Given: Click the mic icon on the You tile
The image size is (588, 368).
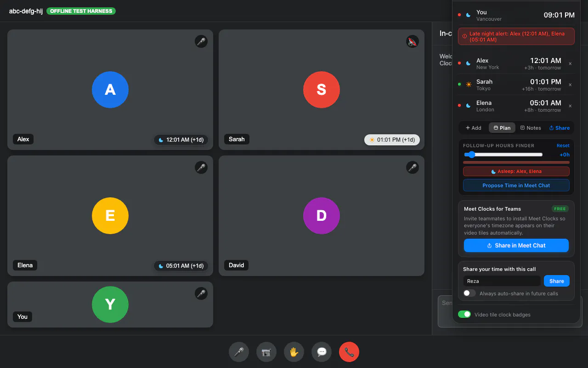Looking at the screenshot, I should (201, 293).
